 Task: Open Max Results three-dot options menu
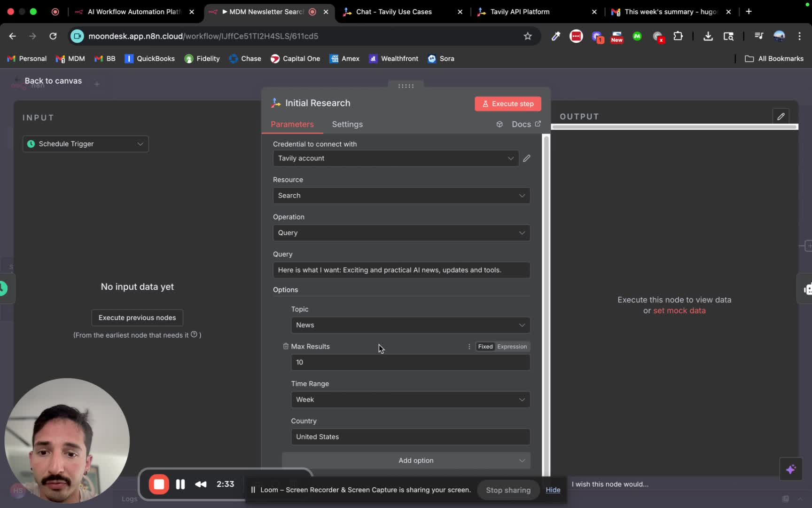click(x=469, y=347)
